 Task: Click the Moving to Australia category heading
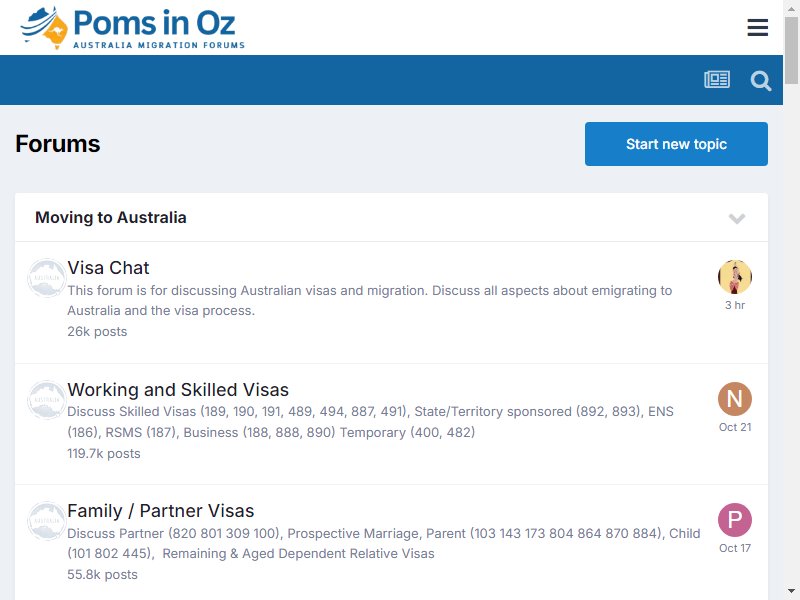111,217
